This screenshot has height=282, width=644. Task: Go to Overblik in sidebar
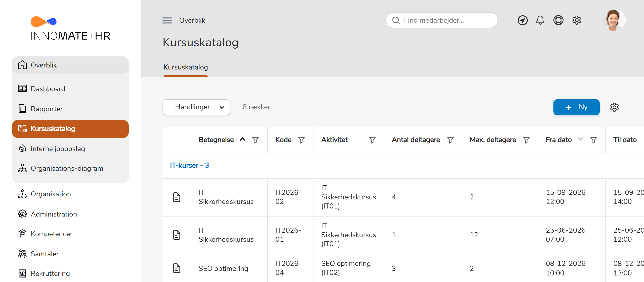pyautogui.click(x=70, y=65)
